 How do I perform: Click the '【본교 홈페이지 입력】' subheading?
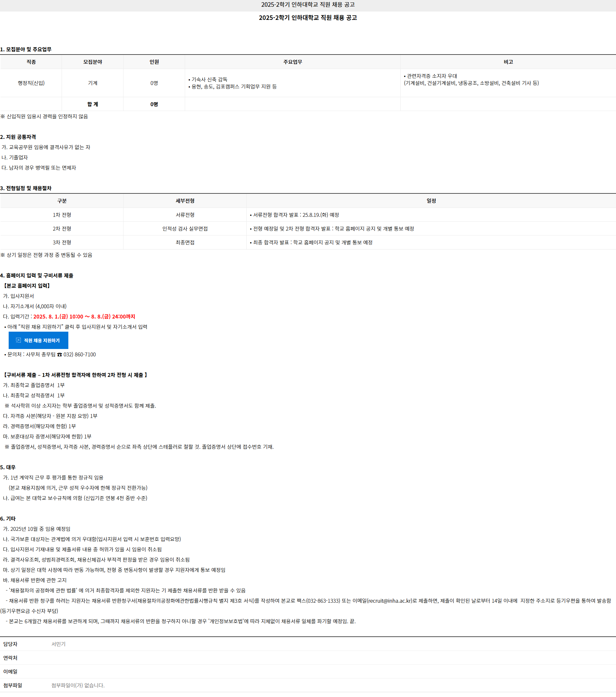click(x=27, y=286)
